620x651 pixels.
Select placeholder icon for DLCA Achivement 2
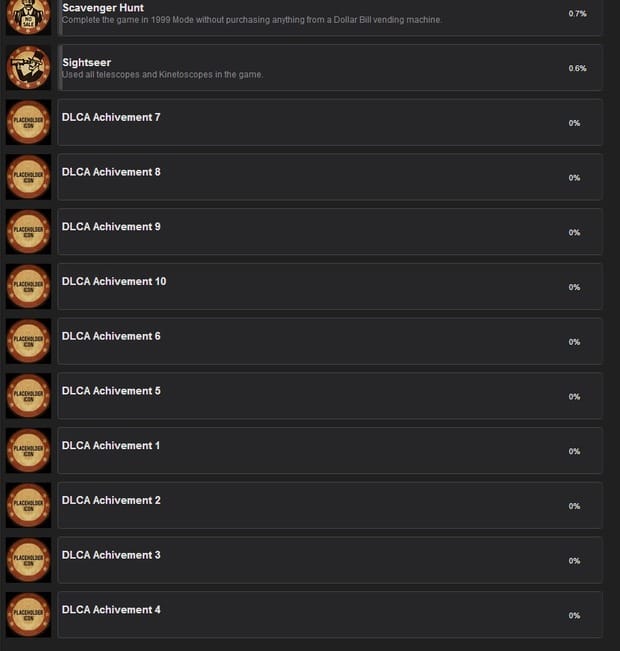coord(28,506)
